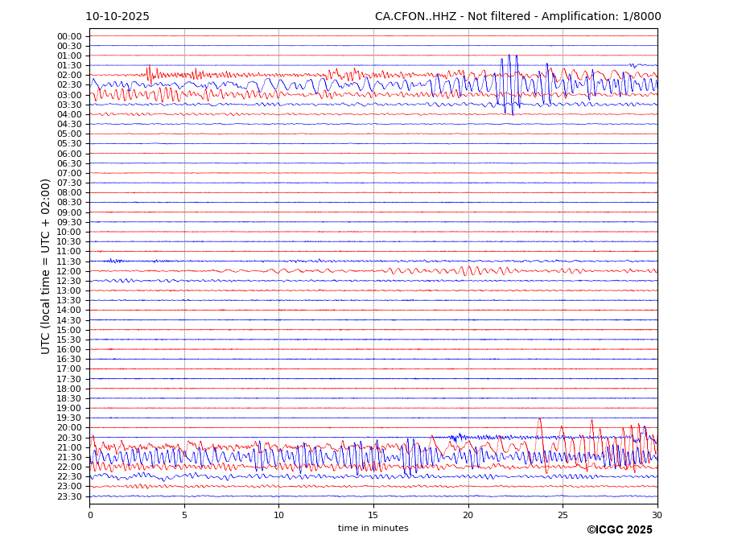Viewport: 746px width, 560px height.
Task: Select the 'time in minutes' axis label
Action: tap(373, 528)
